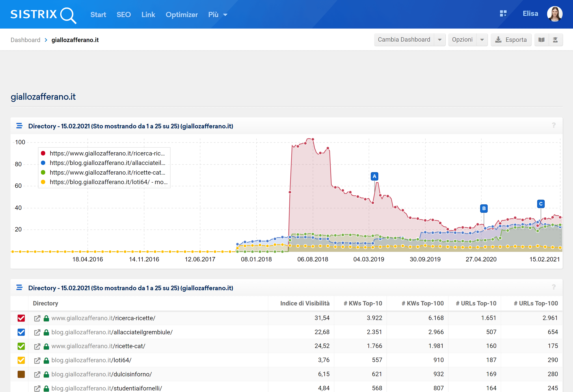Open external link icon for allacciateilgrembiule row
Viewport: 573px width, 392px height.
(37, 332)
